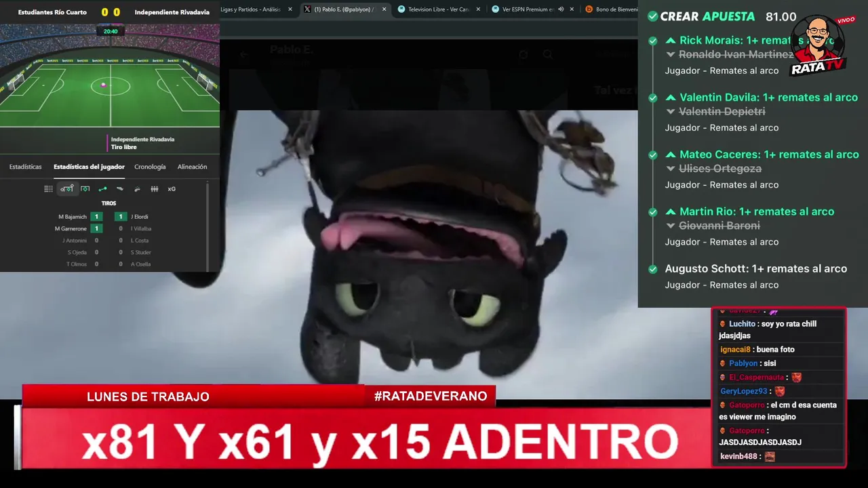This screenshot has width=868, height=488.
Task: Click chat username El_Caspernauta
Action: point(756,378)
